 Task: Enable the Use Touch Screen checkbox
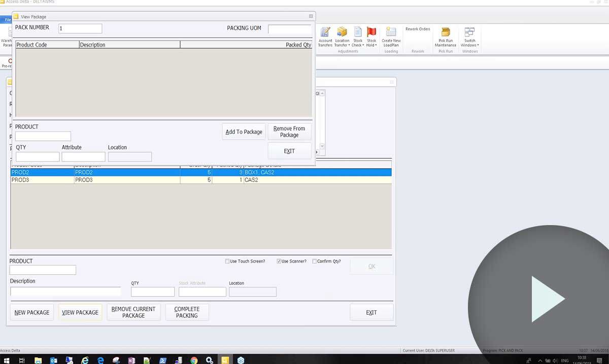click(227, 262)
